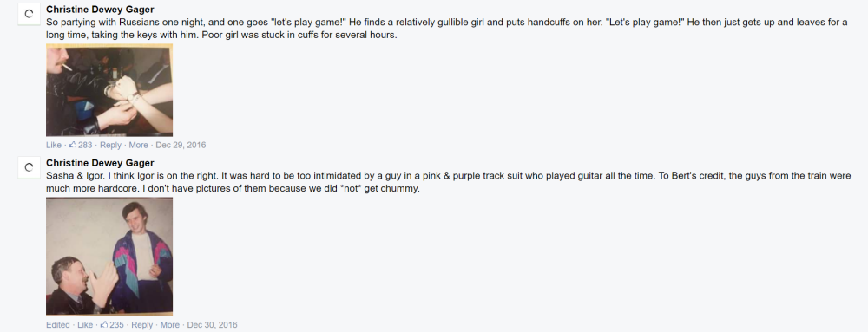Viewport: 868px width, 332px height.
Task: Open the second comment's loading avatar
Action: point(30,168)
